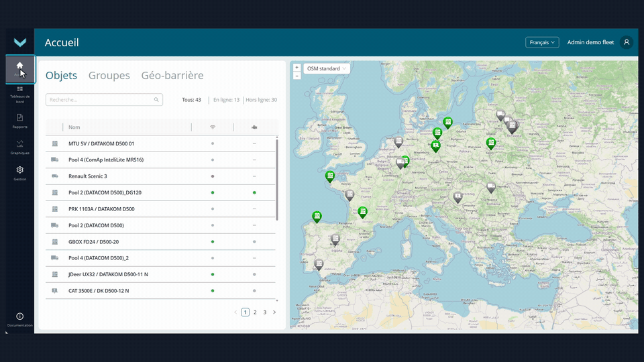Click green online dot of GBOX FD24 row
The width and height of the screenshot is (644, 362).
coord(213,242)
